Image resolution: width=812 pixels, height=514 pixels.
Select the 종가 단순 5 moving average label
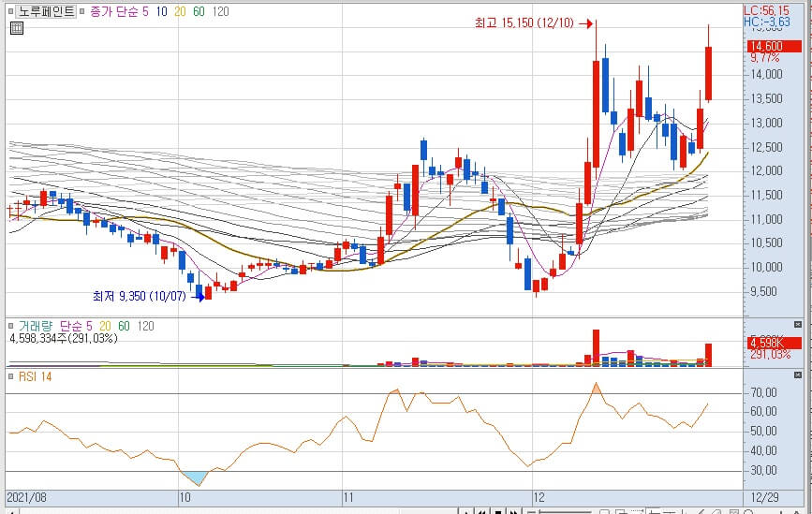[119, 11]
